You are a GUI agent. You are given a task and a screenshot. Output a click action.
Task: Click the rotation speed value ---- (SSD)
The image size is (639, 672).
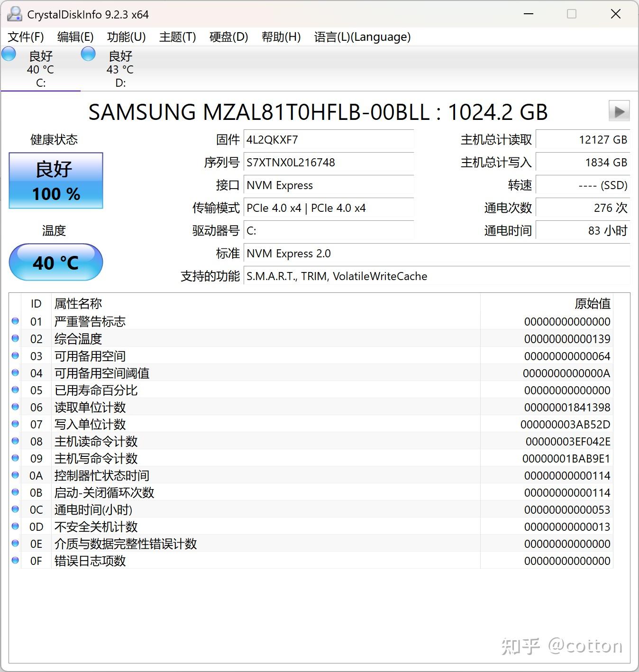pyautogui.click(x=583, y=185)
